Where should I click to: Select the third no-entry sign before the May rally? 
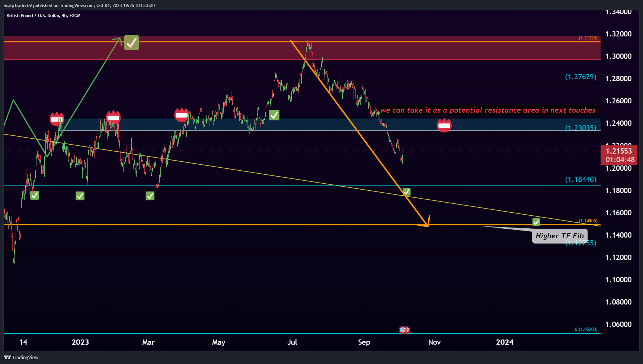182,115
